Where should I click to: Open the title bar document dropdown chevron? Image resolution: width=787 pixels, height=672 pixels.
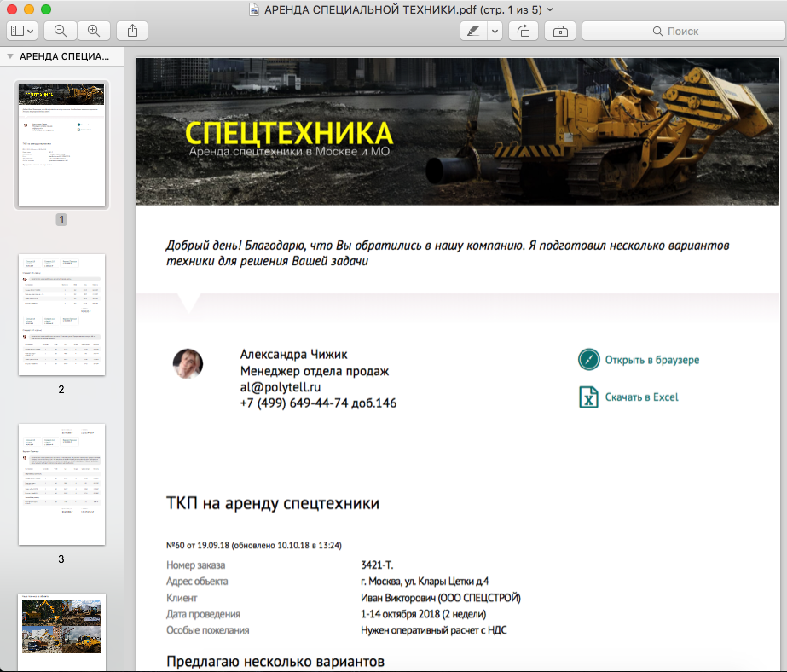(550, 9)
